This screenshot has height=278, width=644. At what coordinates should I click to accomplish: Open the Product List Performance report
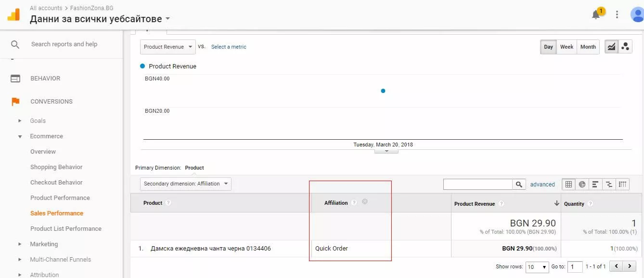point(66,229)
